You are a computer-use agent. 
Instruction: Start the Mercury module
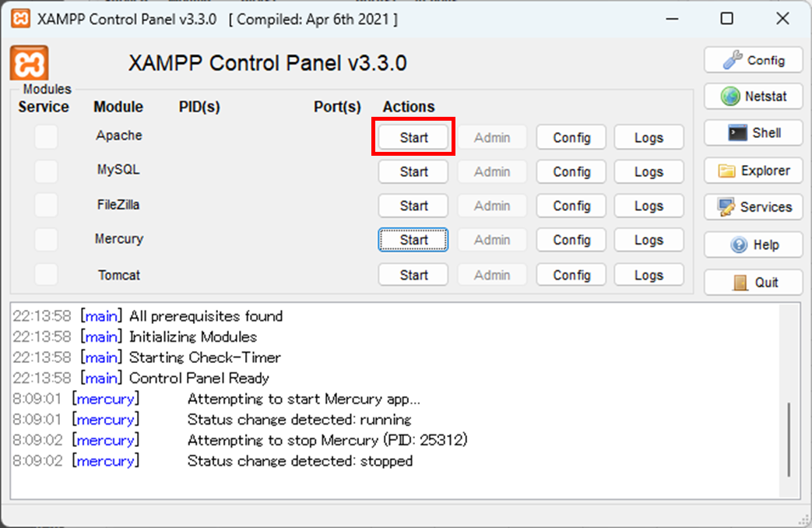413,240
